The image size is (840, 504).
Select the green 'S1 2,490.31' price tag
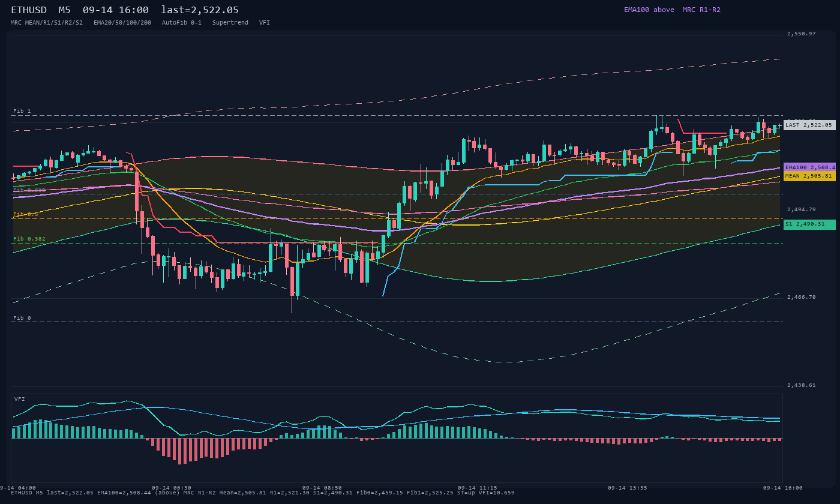click(x=809, y=224)
